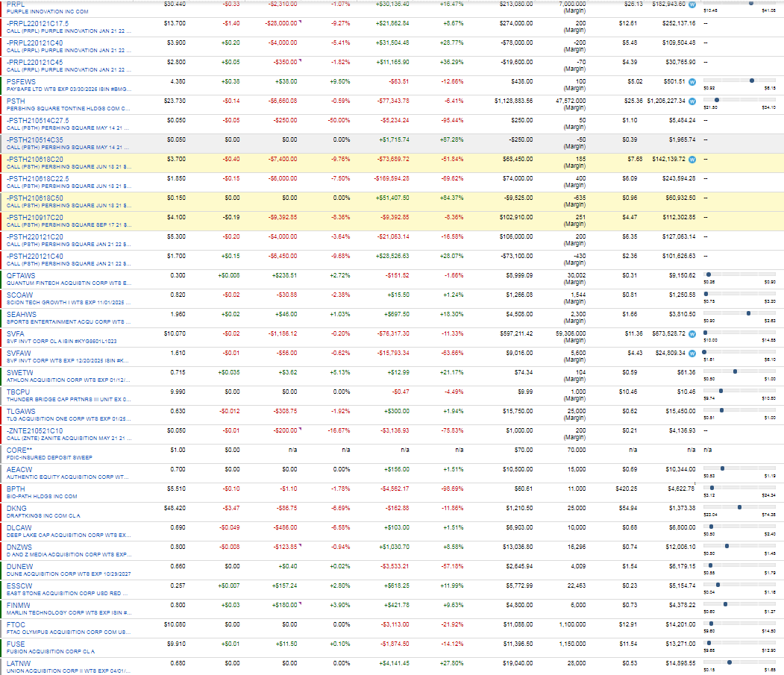Open the PSFEWS Paysafe warrants link
This screenshot has width=784, height=675.
coord(21,81)
